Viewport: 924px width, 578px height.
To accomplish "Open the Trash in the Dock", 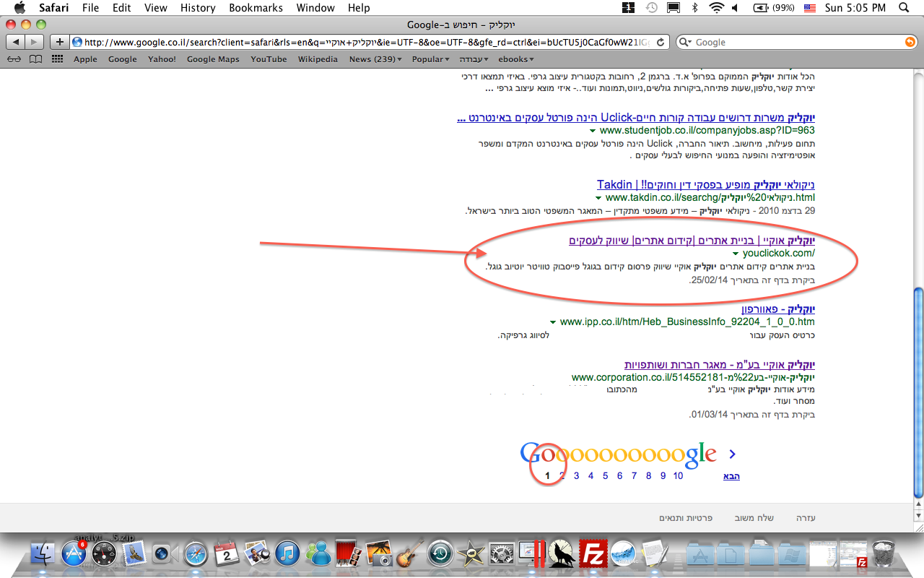I will [884, 554].
